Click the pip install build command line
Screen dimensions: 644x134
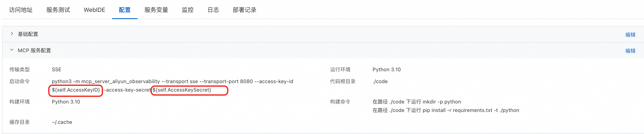pos(445,110)
